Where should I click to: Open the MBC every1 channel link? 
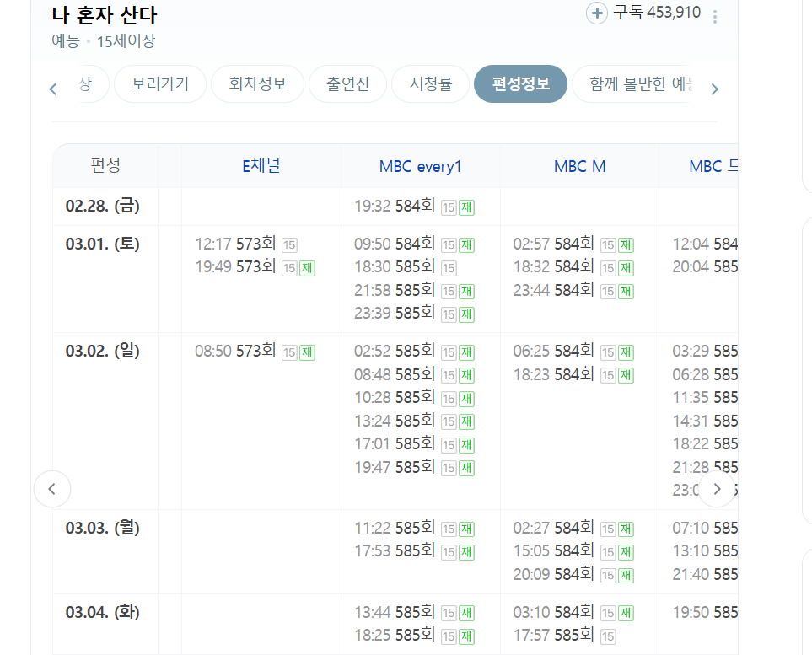420,166
